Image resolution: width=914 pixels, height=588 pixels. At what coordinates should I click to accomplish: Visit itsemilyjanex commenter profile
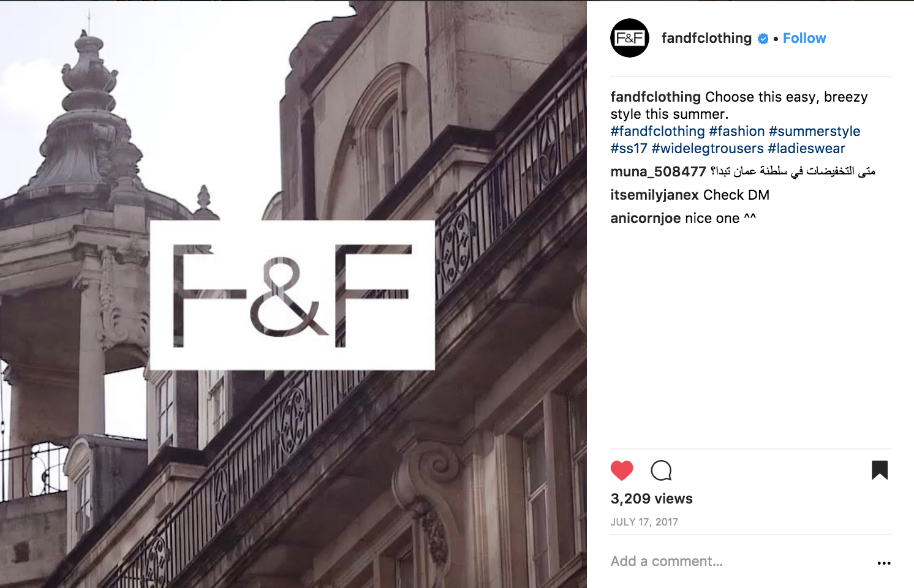(x=654, y=195)
